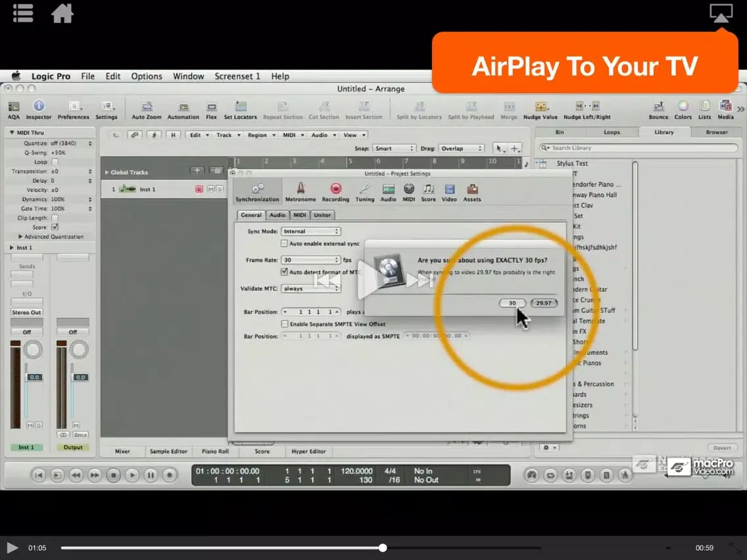The image size is (747, 560).
Task: Click the Set Locators toolbar icon
Action: (240, 110)
